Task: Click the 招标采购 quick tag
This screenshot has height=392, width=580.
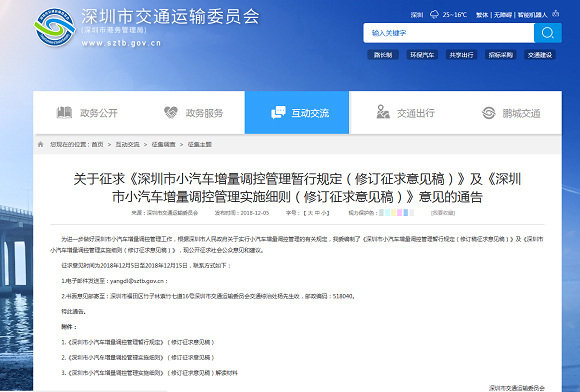Action: pos(500,55)
